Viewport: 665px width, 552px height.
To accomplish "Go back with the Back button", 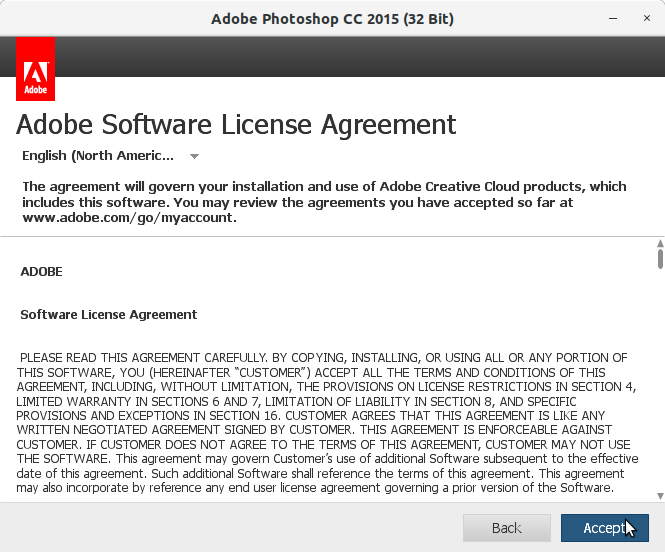I will pos(507,528).
